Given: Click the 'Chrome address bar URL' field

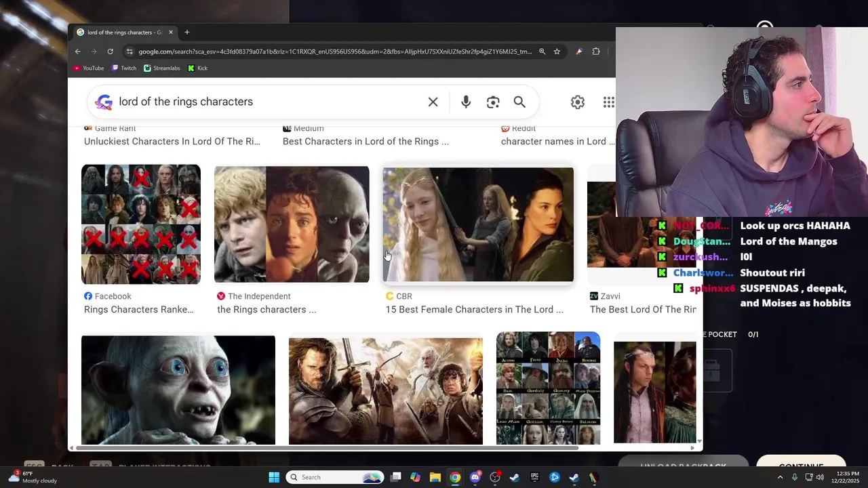Looking at the screenshot, I should click(x=335, y=52).
